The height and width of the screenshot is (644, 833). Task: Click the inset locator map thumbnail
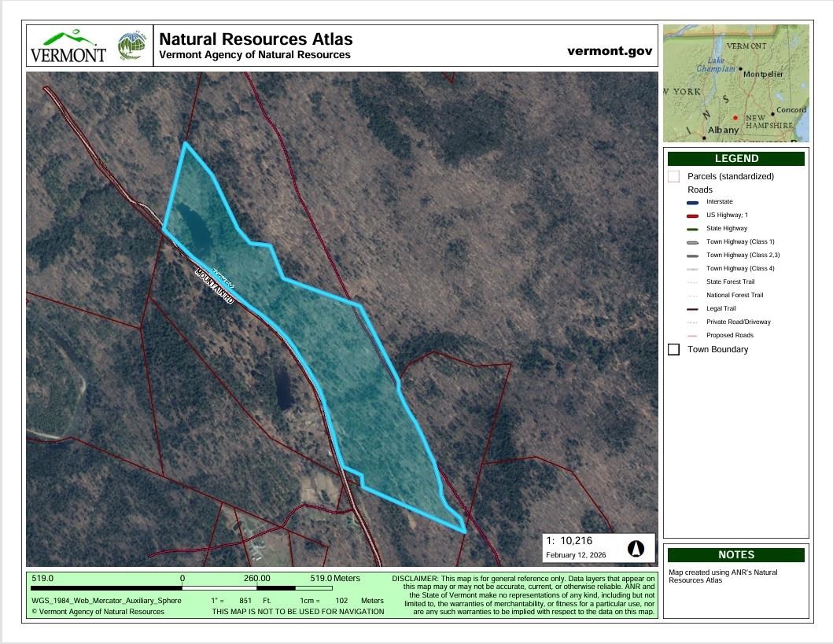[x=736, y=83]
